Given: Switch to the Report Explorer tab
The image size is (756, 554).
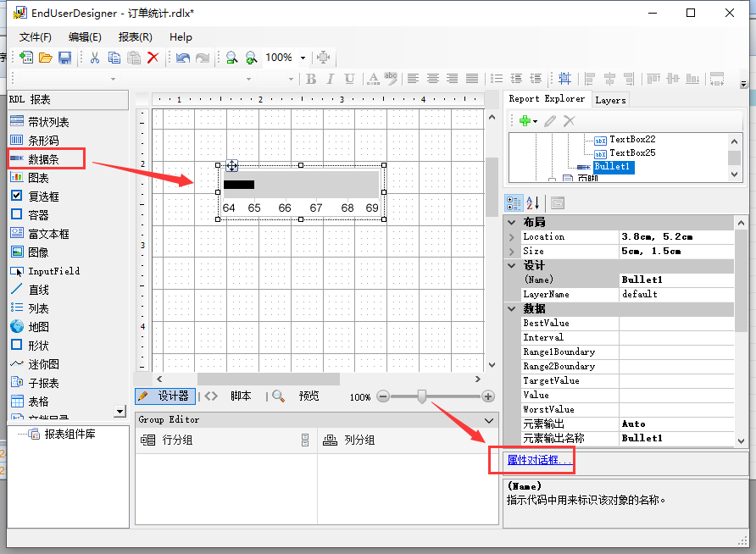Looking at the screenshot, I should [x=547, y=99].
